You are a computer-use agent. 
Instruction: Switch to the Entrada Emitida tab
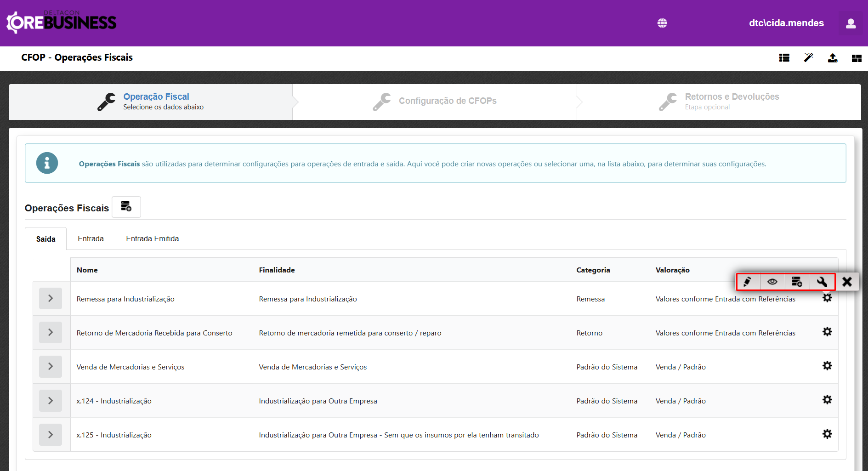[x=152, y=238]
